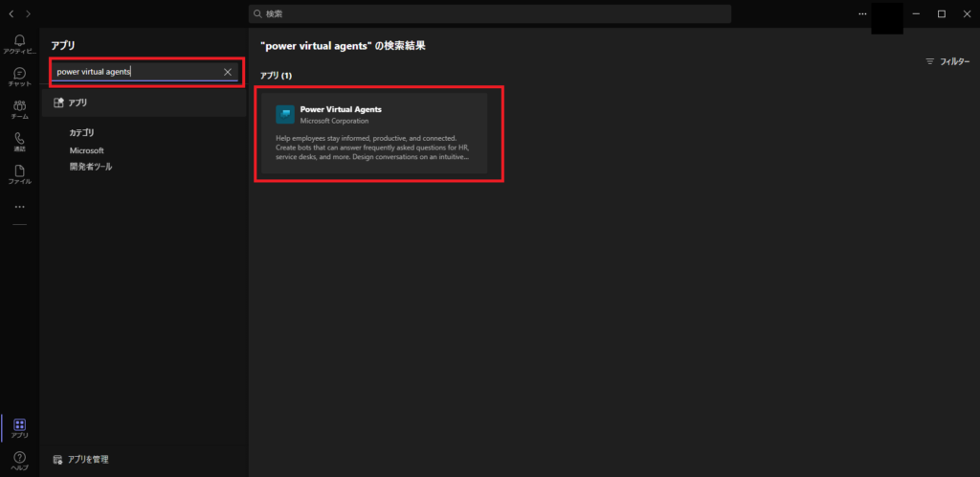Go forward with the right arrow
Image resolution: width=980 pixels, height=477 pixels.
pos(28,13)
